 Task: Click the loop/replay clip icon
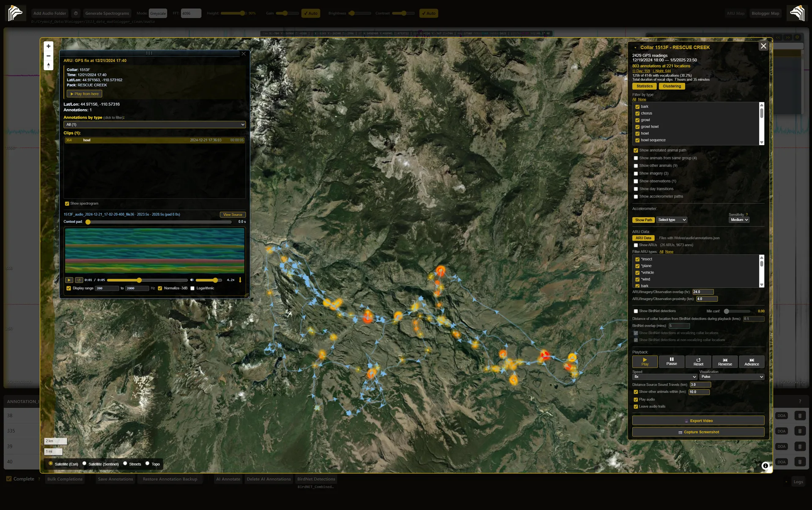coord(79,280)
